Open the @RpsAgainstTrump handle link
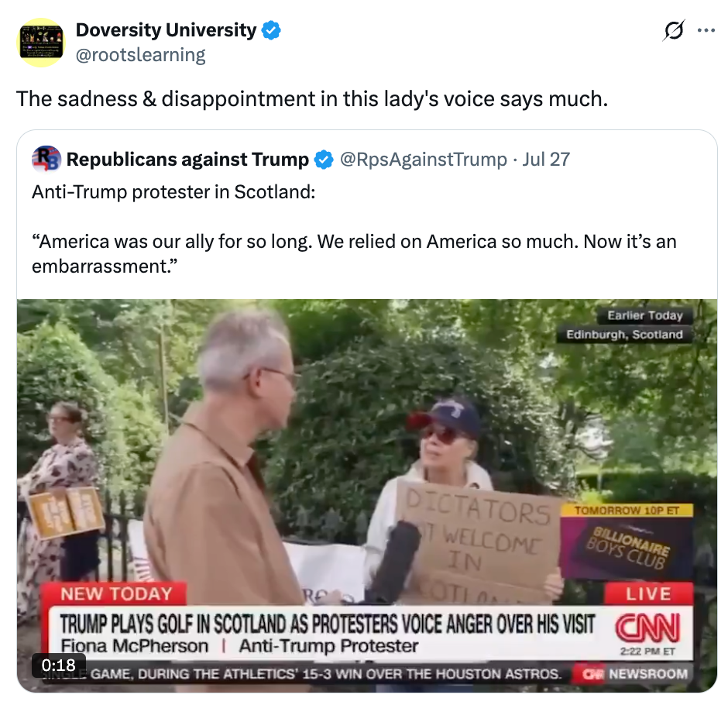The height and width of the screenshot is (705, 728). [x=424, y=160]
